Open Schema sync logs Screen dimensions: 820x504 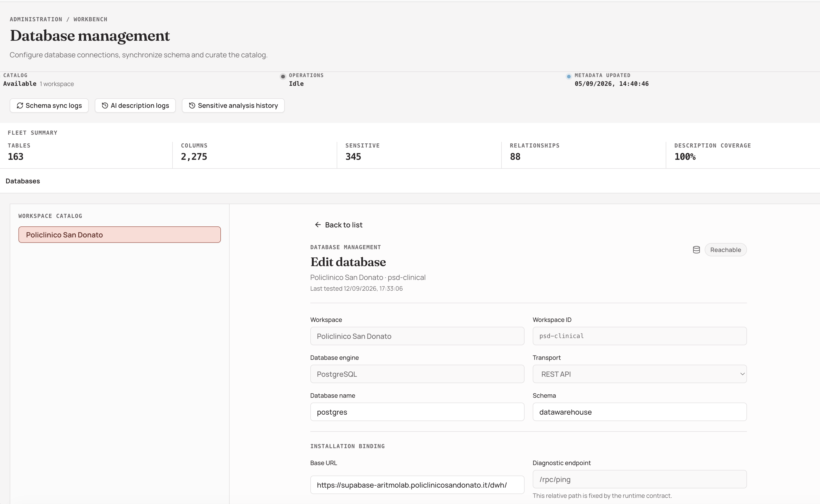pos(49,106)
